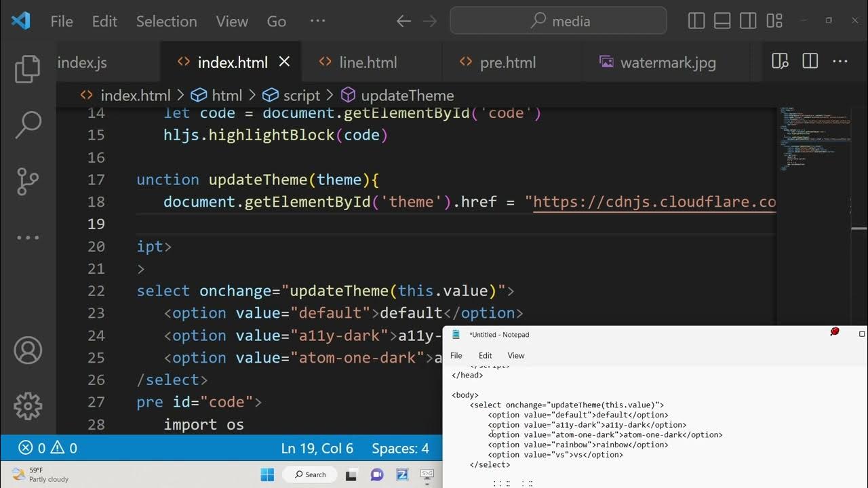The width and height of the screenshot is (868, 488).
Task: Toggle the Panel layout icon
Action: [722, 21]
